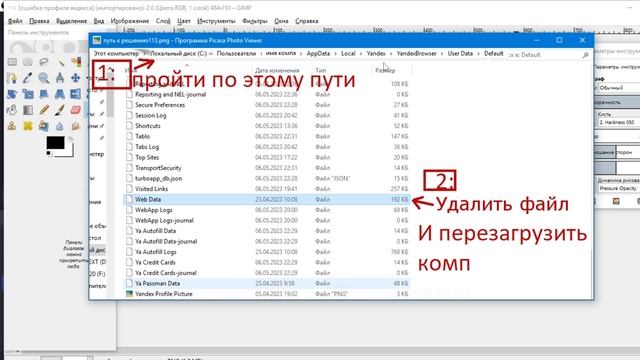640x360 pixels.
Task: Open the Кисть brush selector '2. Hardness 050'
Action: [619, 122]
